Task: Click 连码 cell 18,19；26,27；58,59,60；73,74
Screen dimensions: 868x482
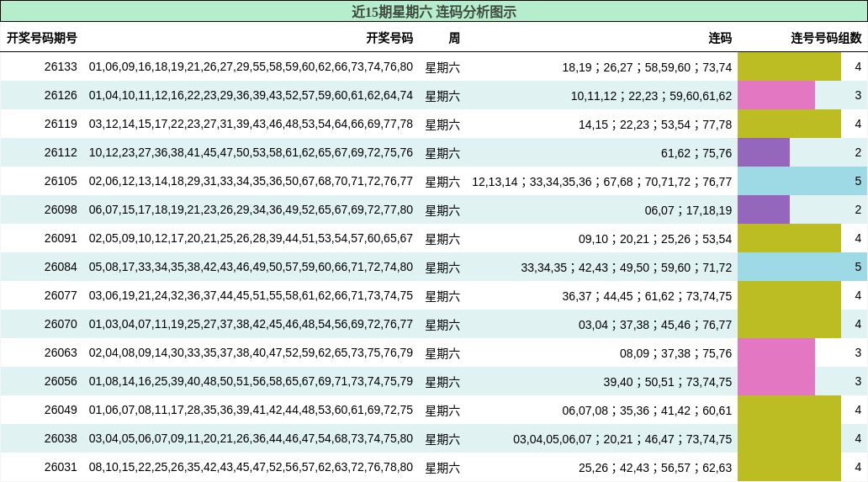Action: pos(647,67)
